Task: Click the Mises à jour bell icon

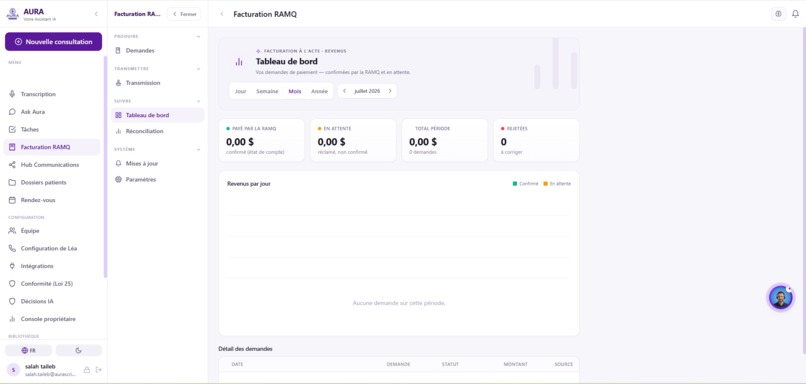Action: [x=118, y=163]
